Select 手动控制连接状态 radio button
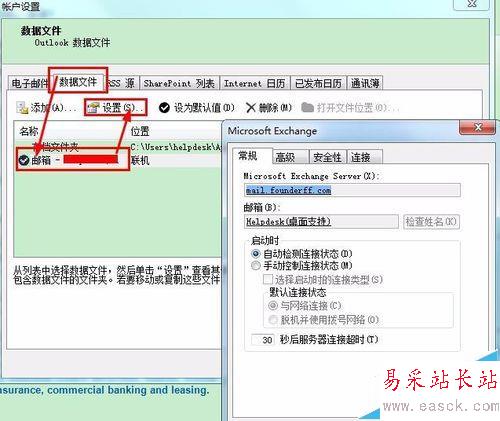The width and height of the screenshot is (500, 421). pyautogui.click(x=256, y=266)
